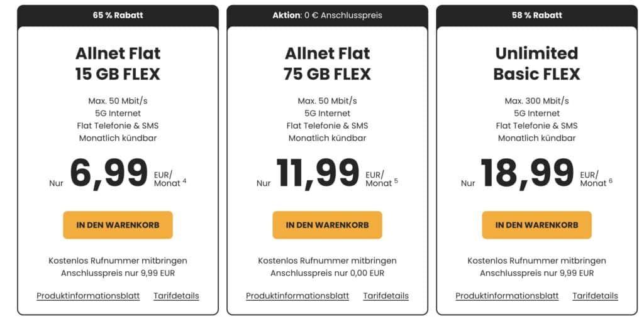Add Allnet Flat 15 GB FLEX to cart
Screen dimensions: 644x319
coord(118,225)
